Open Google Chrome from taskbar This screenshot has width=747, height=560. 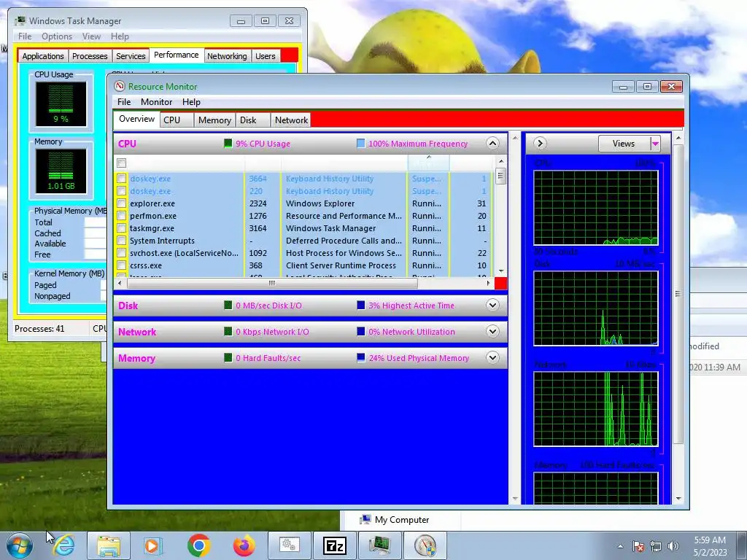click(x=198, y=545)
